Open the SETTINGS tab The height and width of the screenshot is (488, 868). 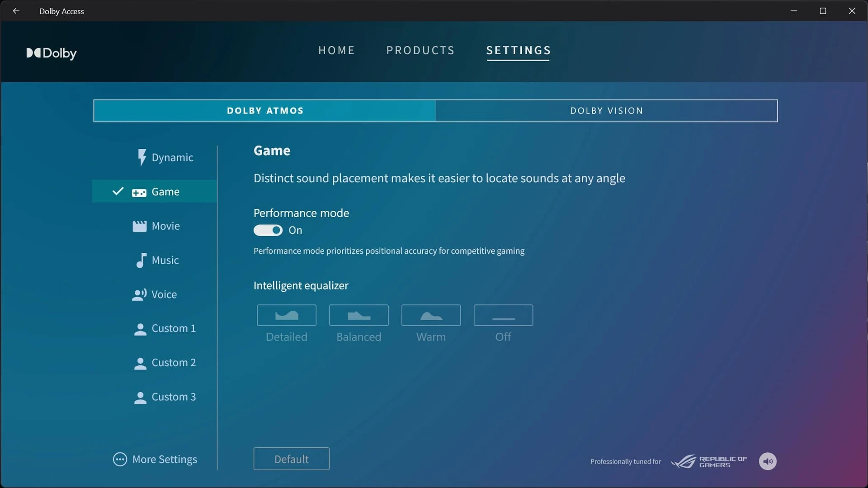click(518, 50)
